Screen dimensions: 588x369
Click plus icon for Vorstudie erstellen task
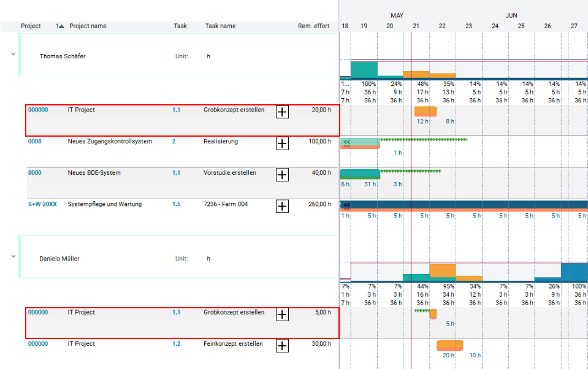pos(282,175)
